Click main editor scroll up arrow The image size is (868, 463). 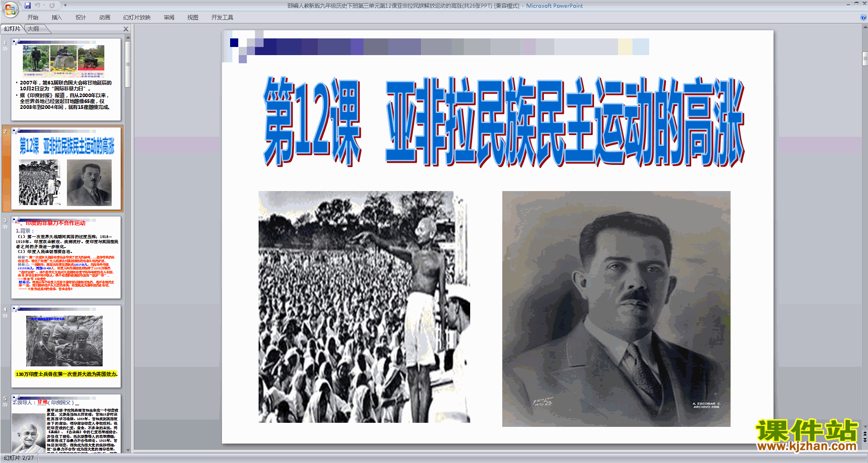tap(865, 27)
